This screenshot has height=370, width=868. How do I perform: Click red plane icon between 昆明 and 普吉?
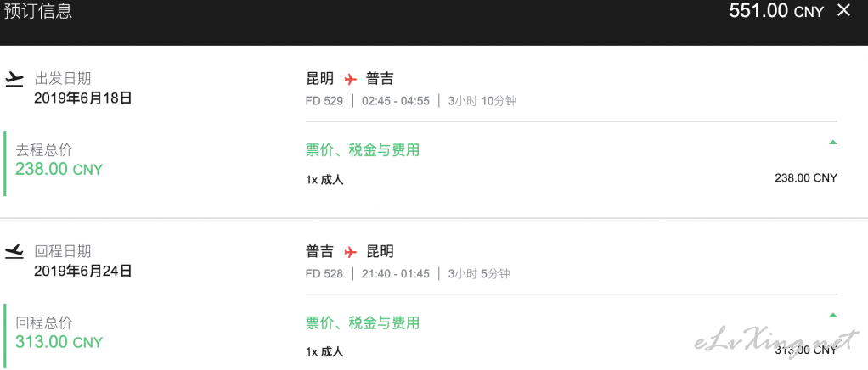click(x=350, y=79)
